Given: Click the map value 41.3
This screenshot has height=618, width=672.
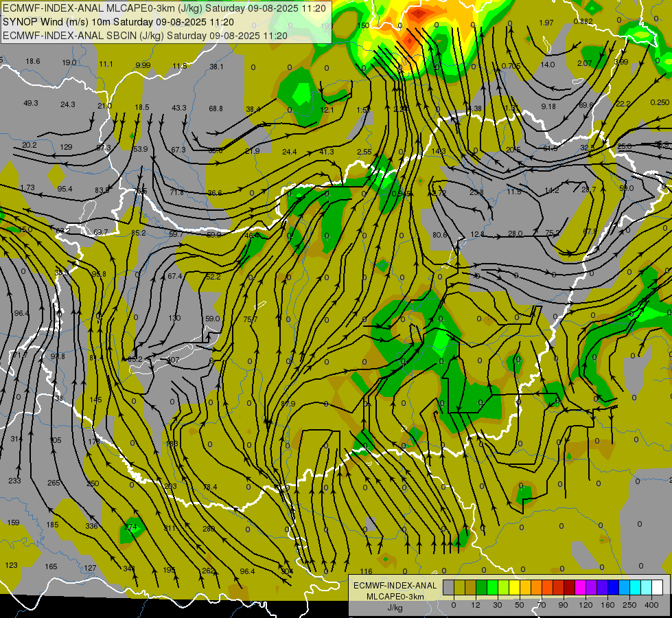Looking at the screenshot, I should (327, 151).
